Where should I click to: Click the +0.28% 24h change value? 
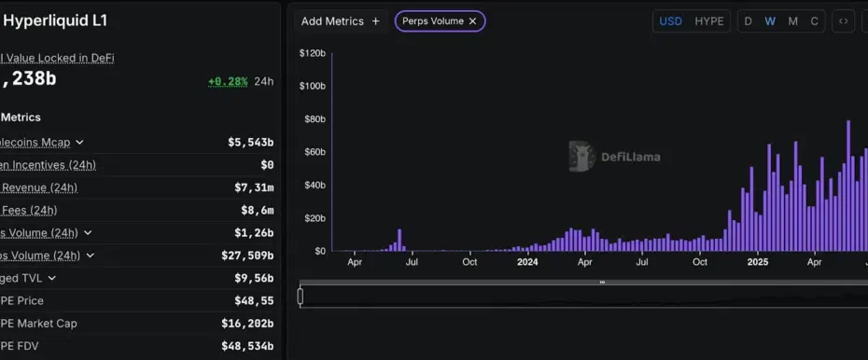tap(228, 82)
